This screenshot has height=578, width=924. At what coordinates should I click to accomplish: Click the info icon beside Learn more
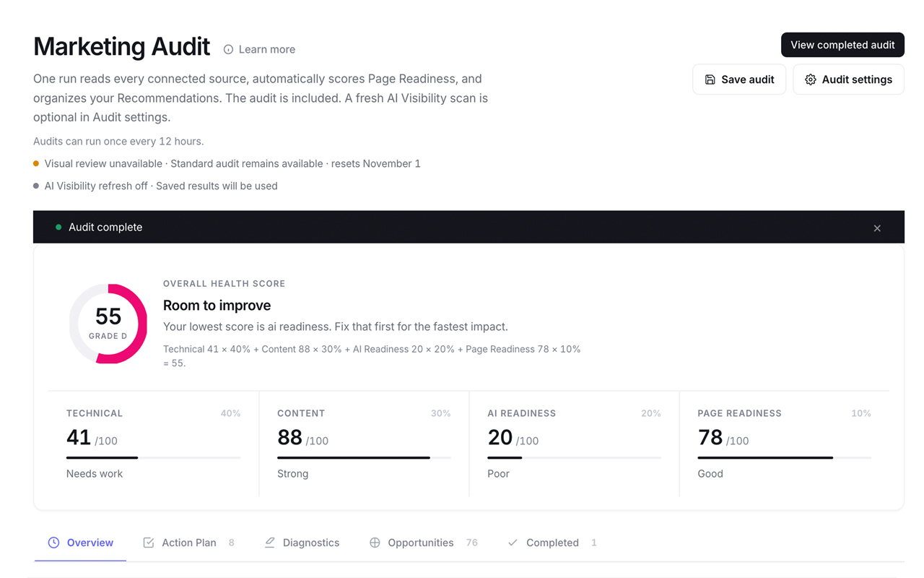228,50
